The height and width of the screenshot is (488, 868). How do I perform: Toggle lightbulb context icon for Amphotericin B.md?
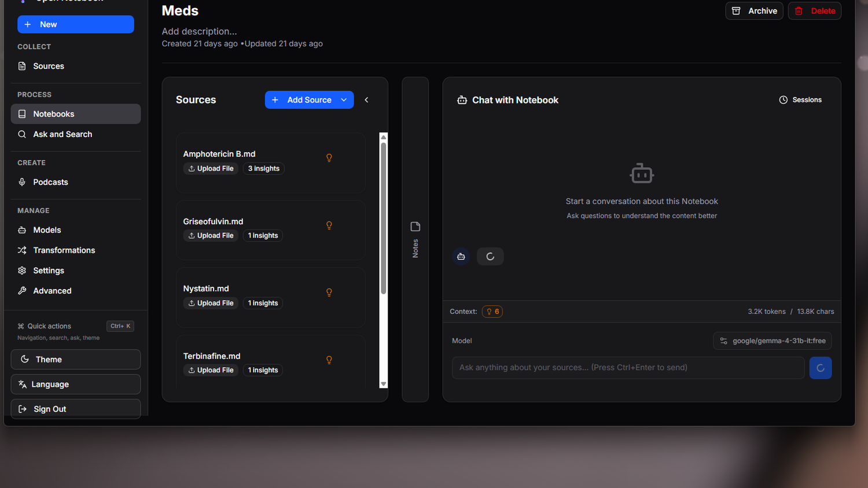[329, 158]
